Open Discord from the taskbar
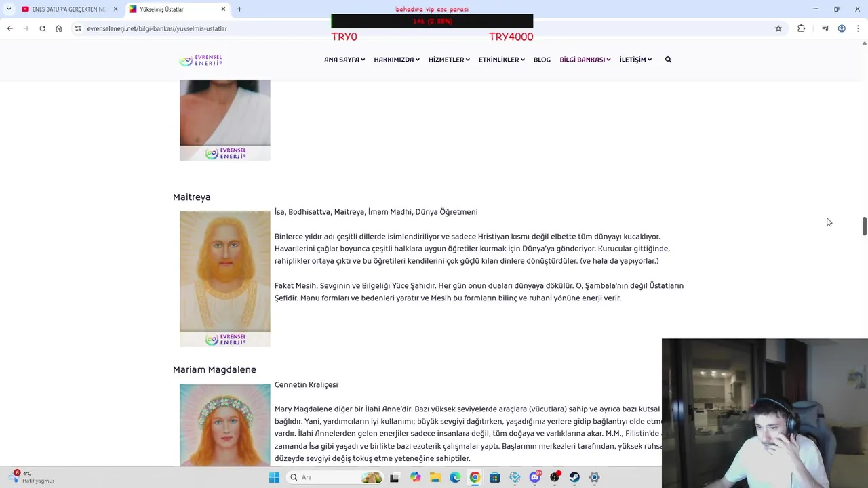 click(535, 477)
